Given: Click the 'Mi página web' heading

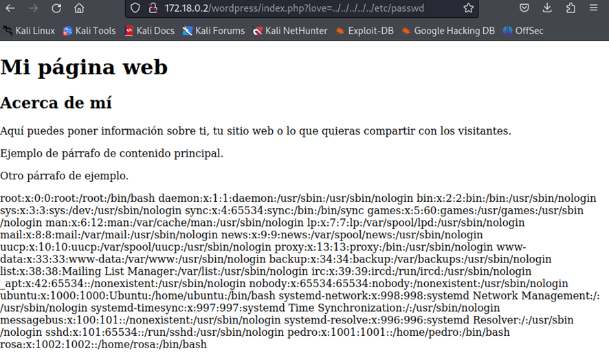Looking at the screenshot, I should pos(84,67).
